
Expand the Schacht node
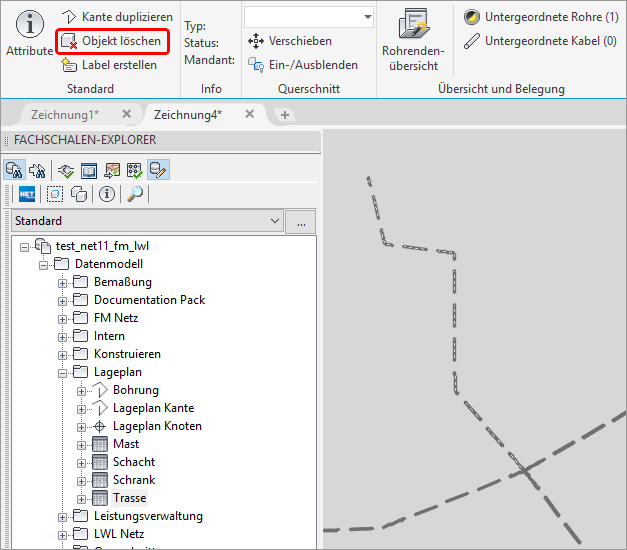point(81,463)
